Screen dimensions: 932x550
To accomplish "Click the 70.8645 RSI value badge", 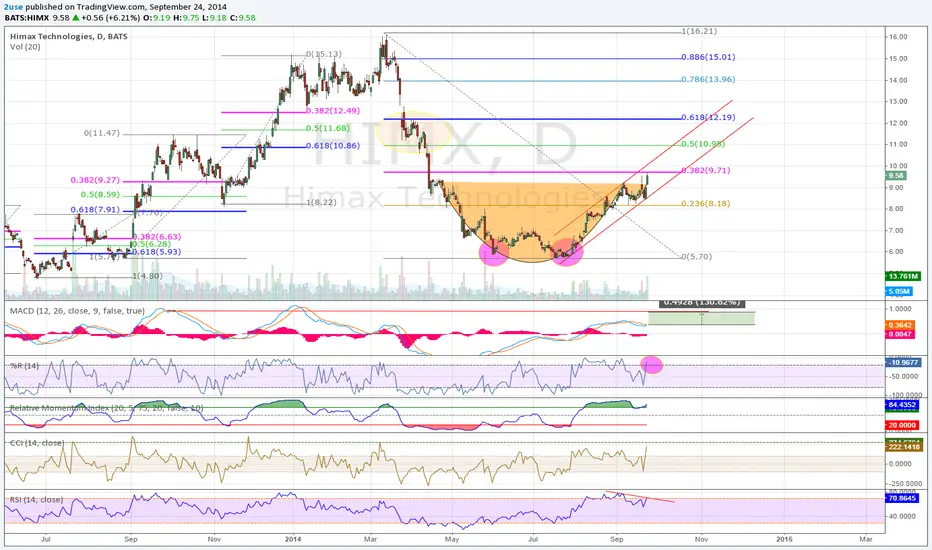I will click(902, 498).
